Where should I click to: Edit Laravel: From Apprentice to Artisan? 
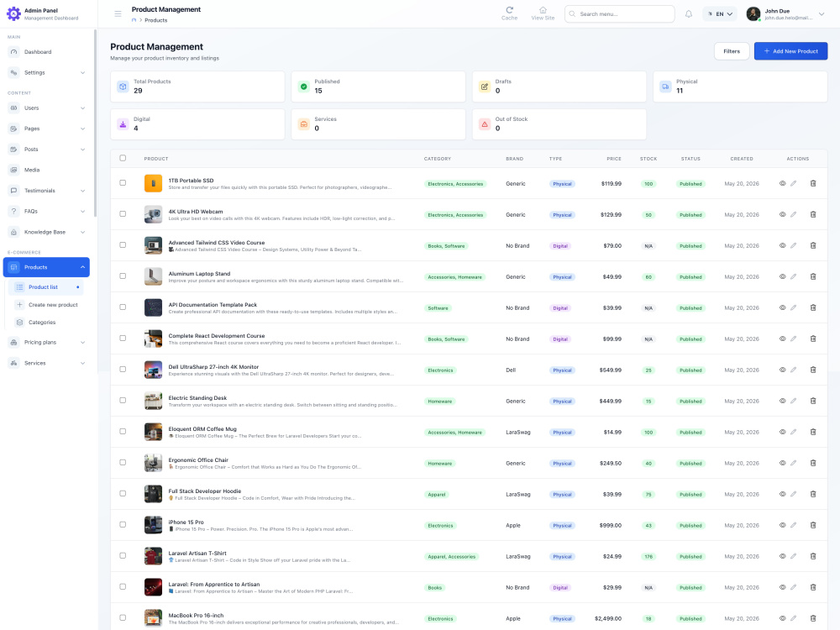coord(794,587)
